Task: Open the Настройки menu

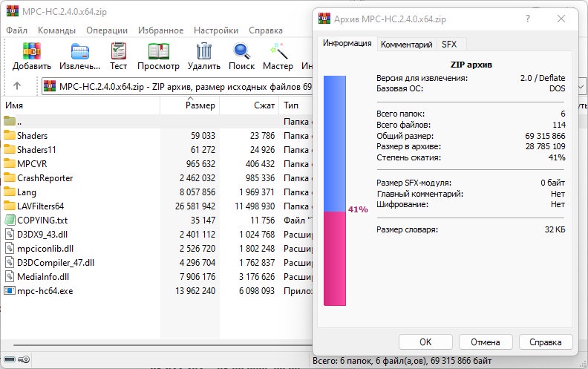Action: pyautogui.click(x=216, y=30)
